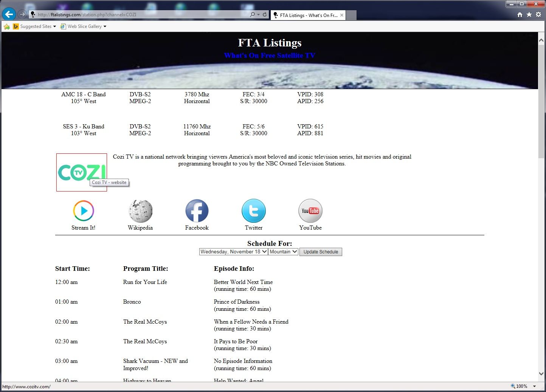Click the Stream It! play icon
Image resolution: width=546 pixels, height=392 pixels.
pos(84,211)
